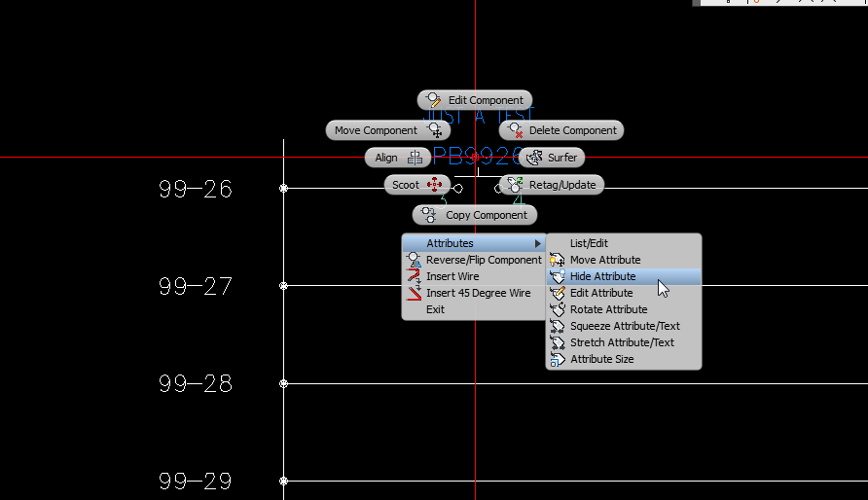Open the Attributes context menu entry
Screen dimensions: 868x500
pos(474,243)
